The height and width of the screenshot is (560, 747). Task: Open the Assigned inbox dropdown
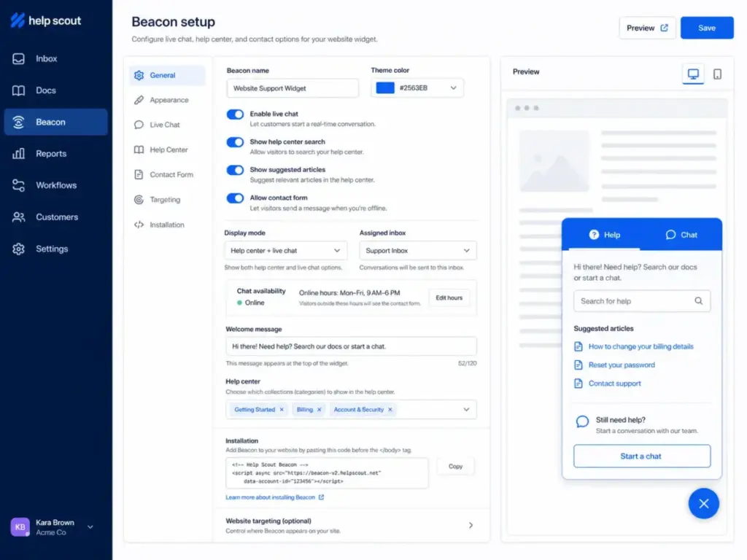click(x=418, y=251)
